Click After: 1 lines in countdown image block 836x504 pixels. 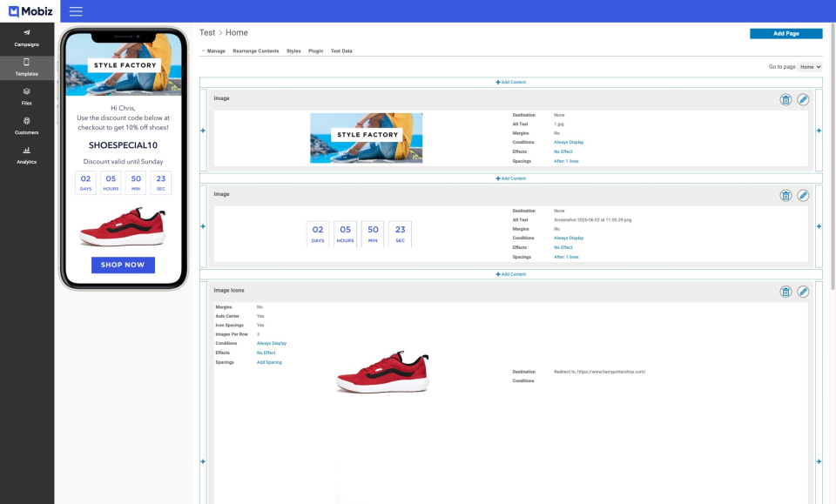566,258
